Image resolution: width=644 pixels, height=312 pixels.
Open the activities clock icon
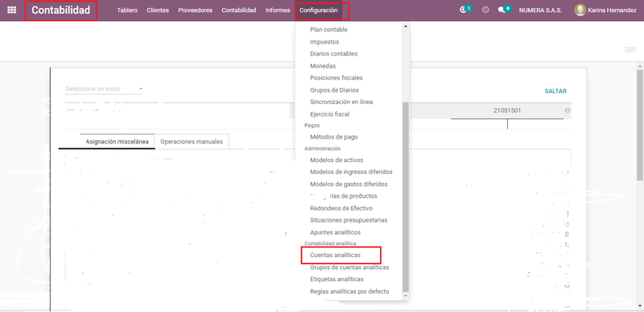point(485,10)
